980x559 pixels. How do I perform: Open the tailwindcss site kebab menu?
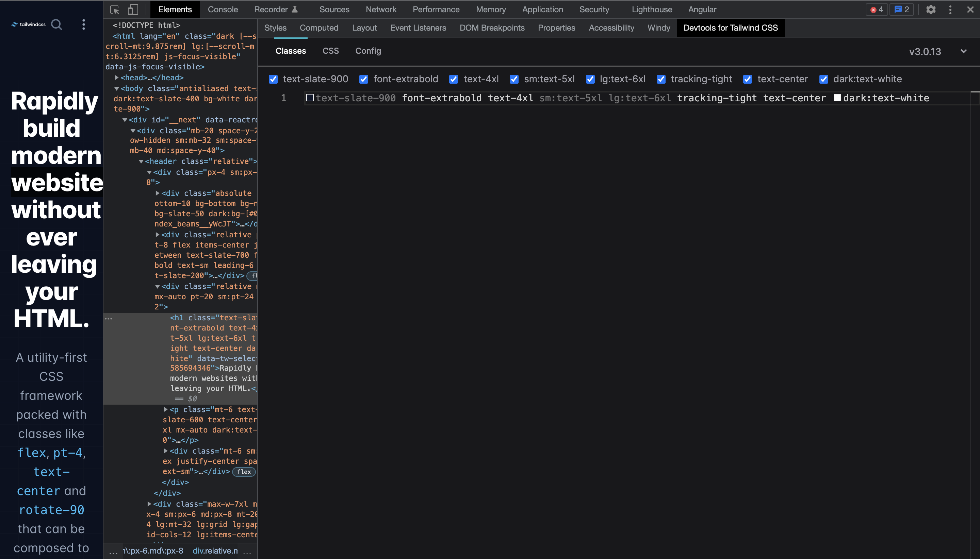(x=83, y=24)
